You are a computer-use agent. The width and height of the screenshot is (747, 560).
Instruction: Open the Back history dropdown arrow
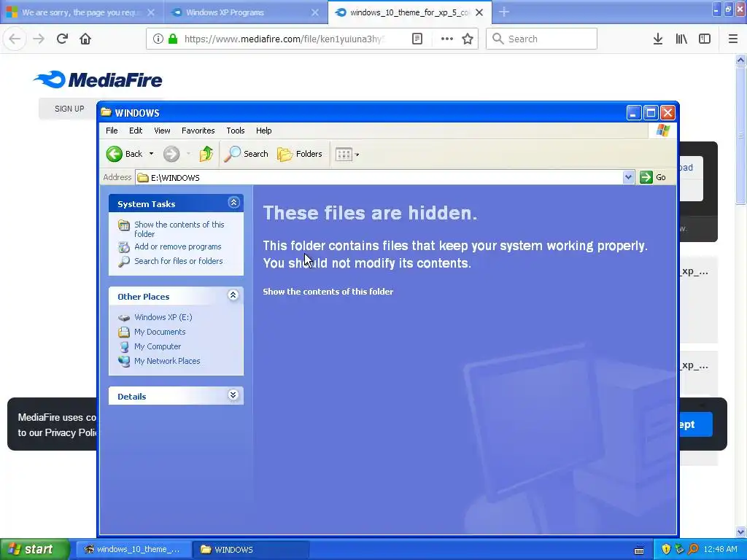coord(151,154)
